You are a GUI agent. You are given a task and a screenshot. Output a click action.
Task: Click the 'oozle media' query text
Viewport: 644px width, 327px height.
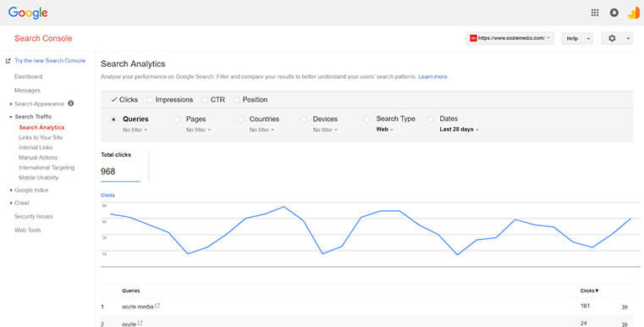[x=138, y=307]
